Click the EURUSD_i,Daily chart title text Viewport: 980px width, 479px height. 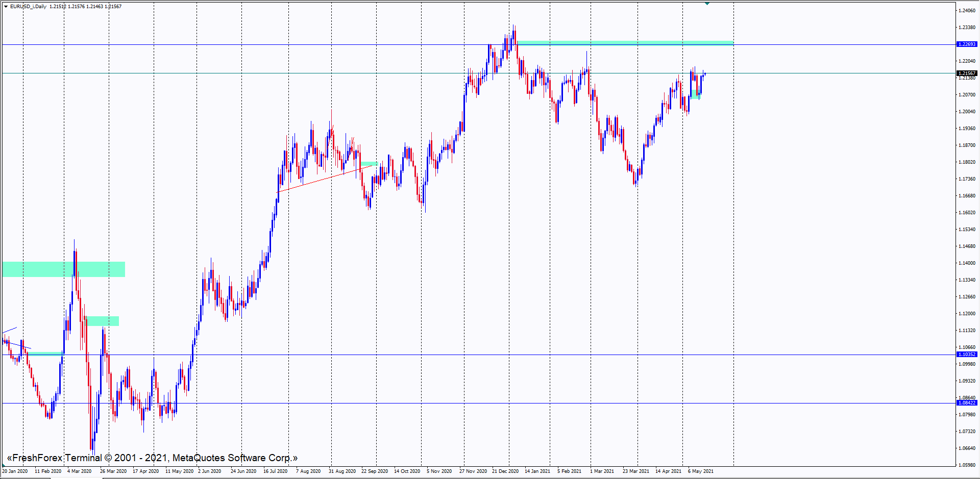tap(28, 7)
